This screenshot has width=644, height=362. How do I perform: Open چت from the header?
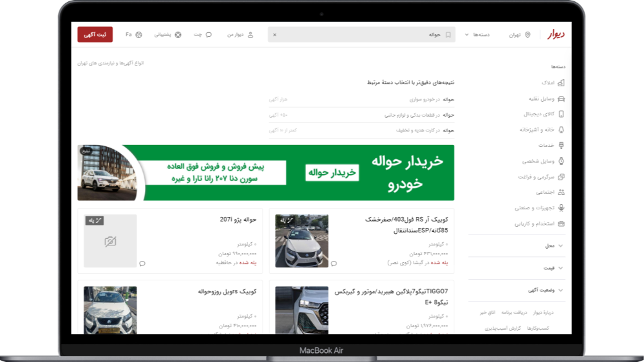coord(202,35)
